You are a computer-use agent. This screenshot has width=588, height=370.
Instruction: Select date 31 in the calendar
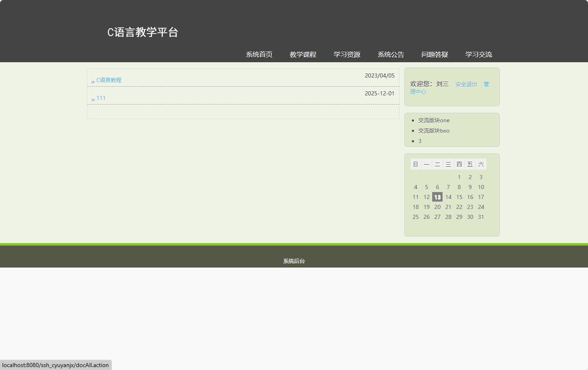point(481,217)
